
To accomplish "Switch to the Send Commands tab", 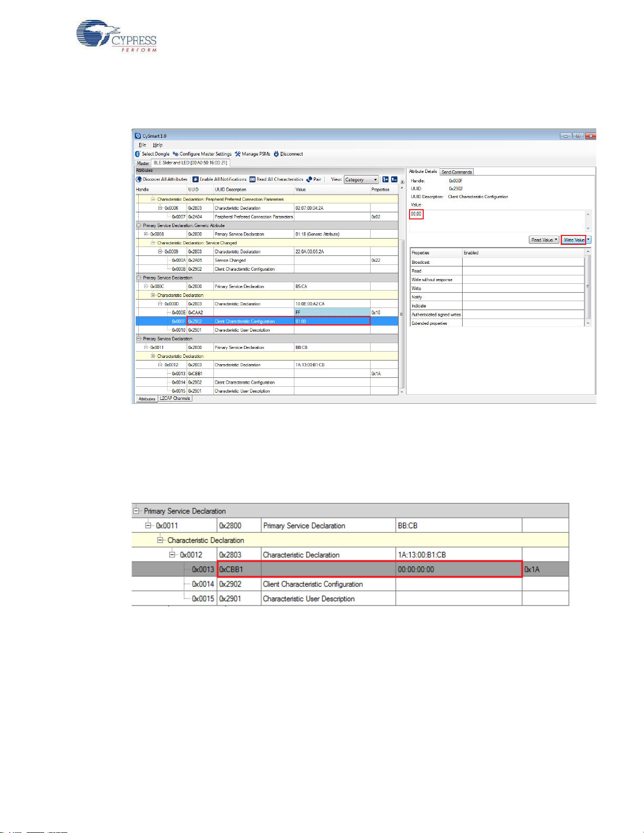I will coord(457,172).
